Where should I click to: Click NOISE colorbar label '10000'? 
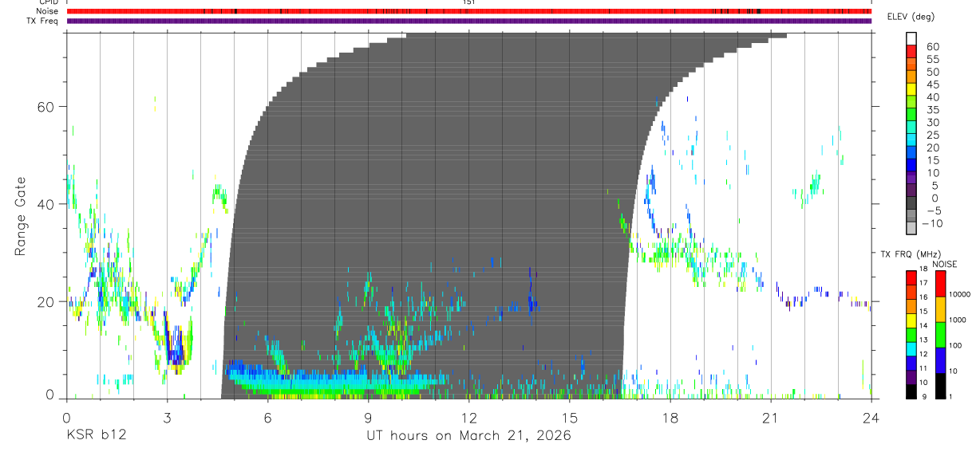(958, 294)
